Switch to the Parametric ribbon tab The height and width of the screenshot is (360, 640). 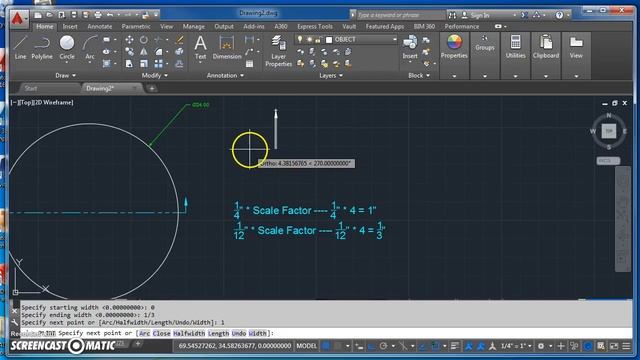coord(136,27)
